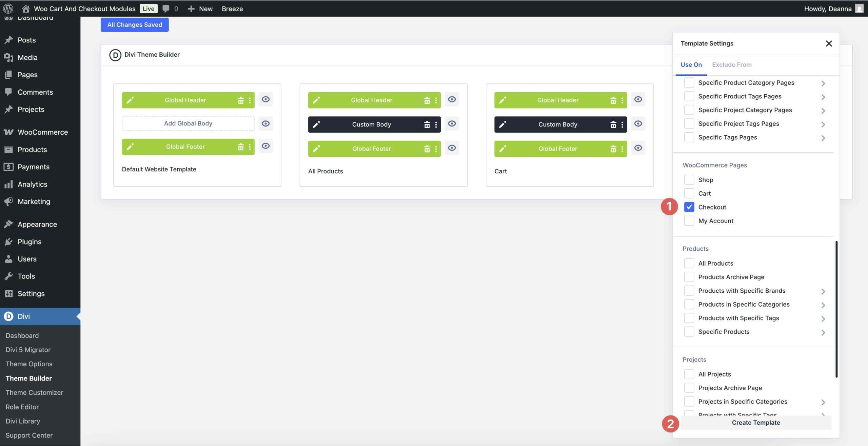This screenshot has width=868, height=446.
Task: Click the All Changes Saved button
Action: pos(134,24)
